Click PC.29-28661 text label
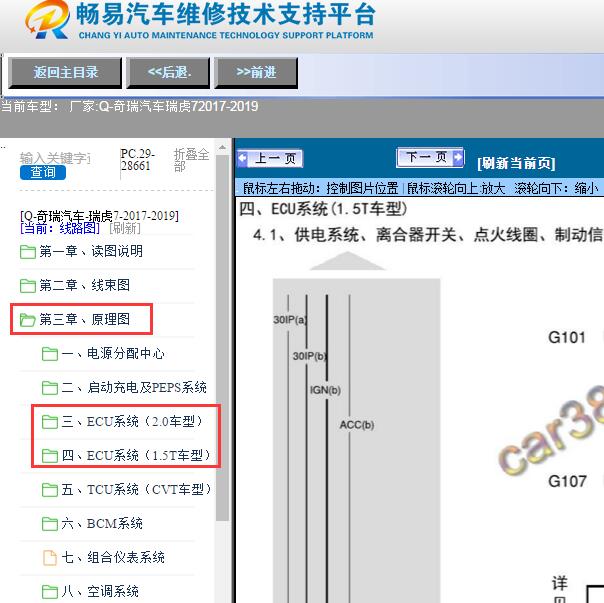Viewport: 604px width, 603px height. point(137,160)
